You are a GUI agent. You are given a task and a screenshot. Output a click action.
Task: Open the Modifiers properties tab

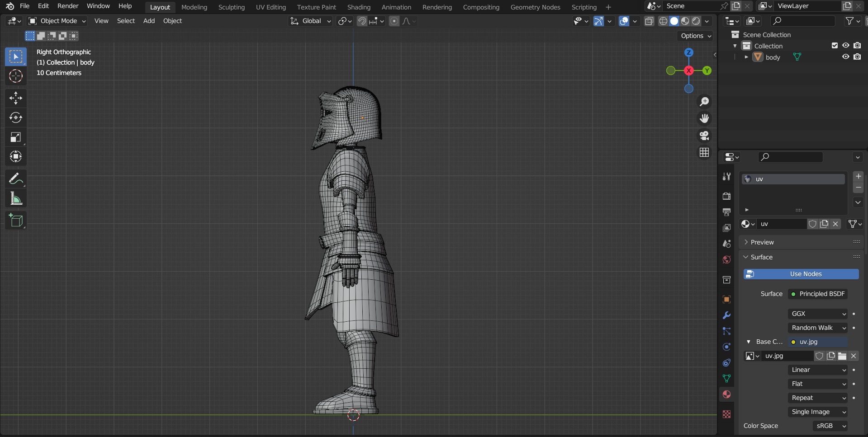point(727,315)
